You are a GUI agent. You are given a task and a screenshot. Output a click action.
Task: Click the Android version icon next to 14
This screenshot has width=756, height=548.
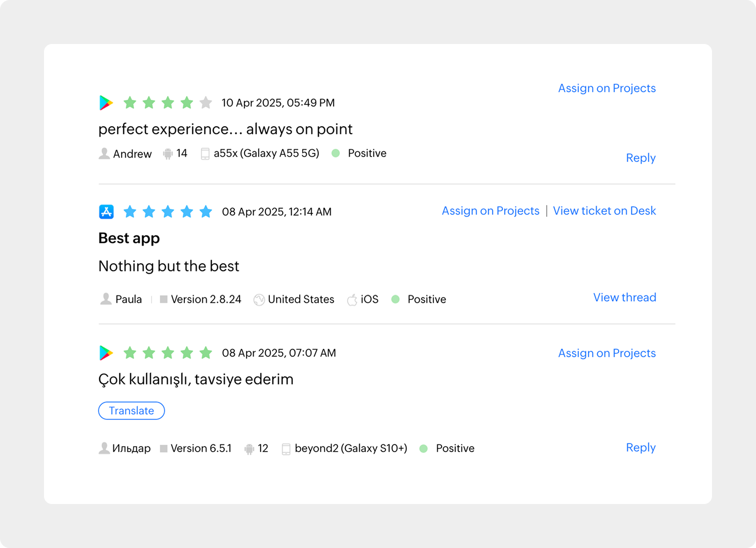[x=168, y=154]
